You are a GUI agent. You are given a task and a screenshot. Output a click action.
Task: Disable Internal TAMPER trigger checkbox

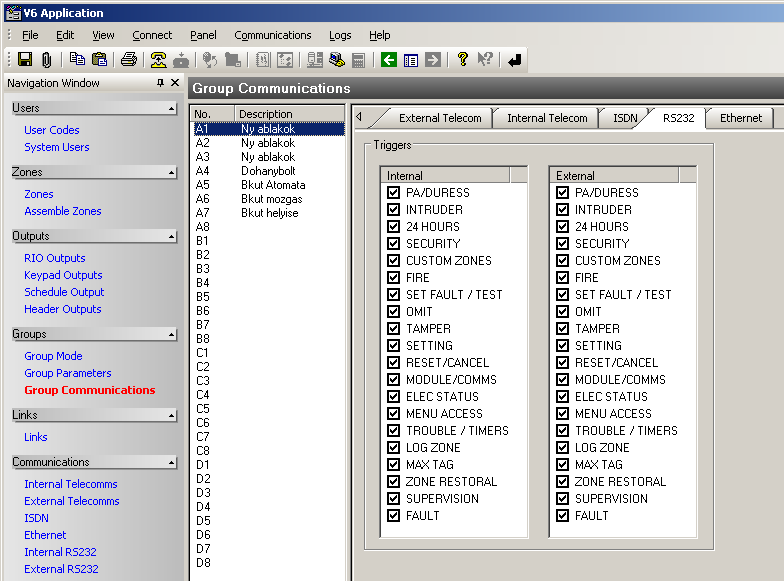pyautogui.click(x=393, y=329)
